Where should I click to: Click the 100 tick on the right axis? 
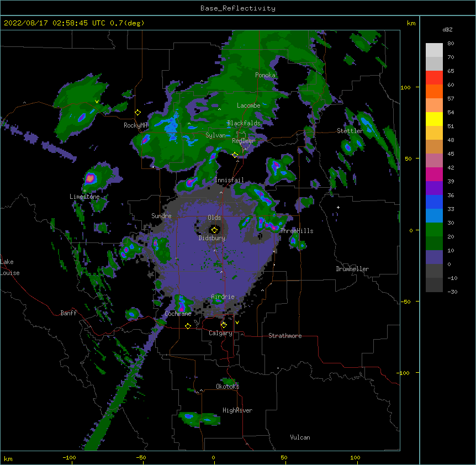click(x=405, y=87)
